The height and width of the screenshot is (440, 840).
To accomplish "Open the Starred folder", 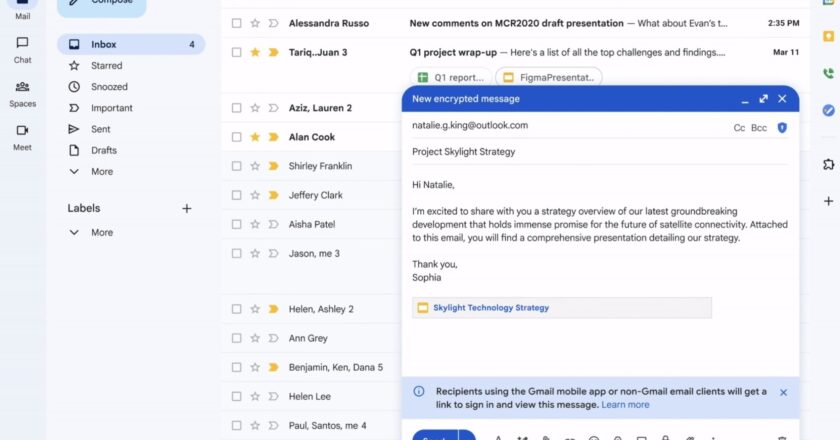I will [106, 66].
